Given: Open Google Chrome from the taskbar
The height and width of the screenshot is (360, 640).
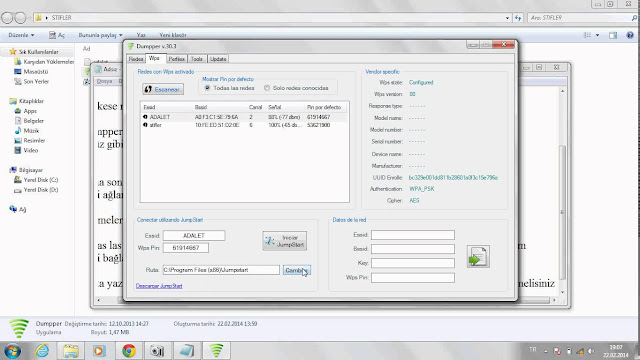Looking at the screenshot, I should tap(129, 350).
